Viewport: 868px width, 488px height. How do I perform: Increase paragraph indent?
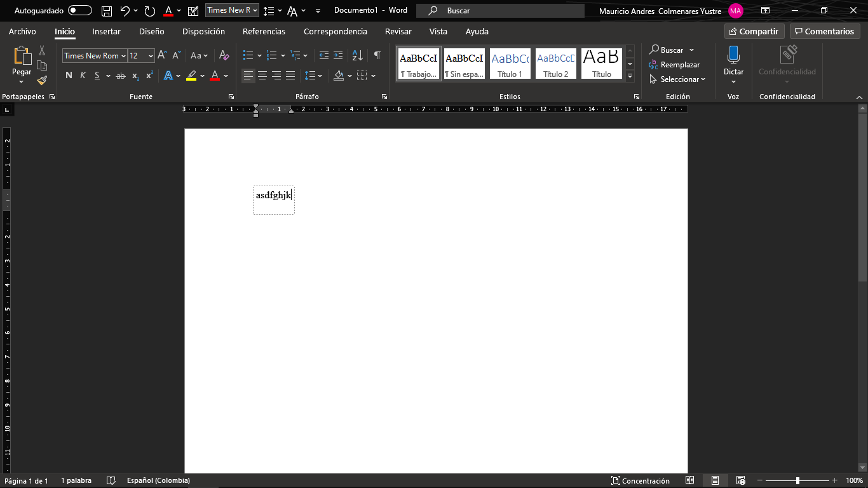tap(338, 55)
